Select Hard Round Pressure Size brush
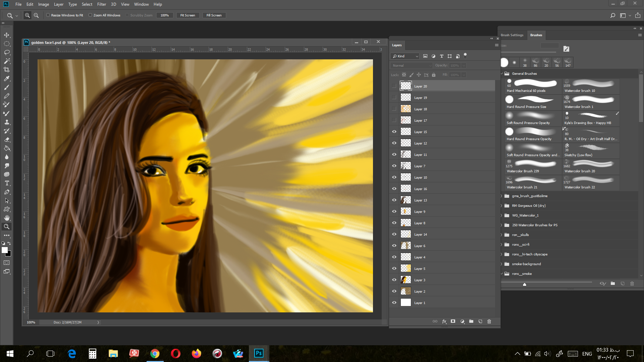This screenshot has width=644, height=362. tap(533, 102)
